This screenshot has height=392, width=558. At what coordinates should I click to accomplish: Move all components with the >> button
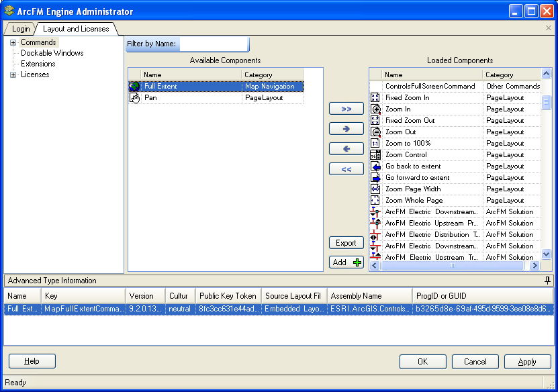(346, 109)
